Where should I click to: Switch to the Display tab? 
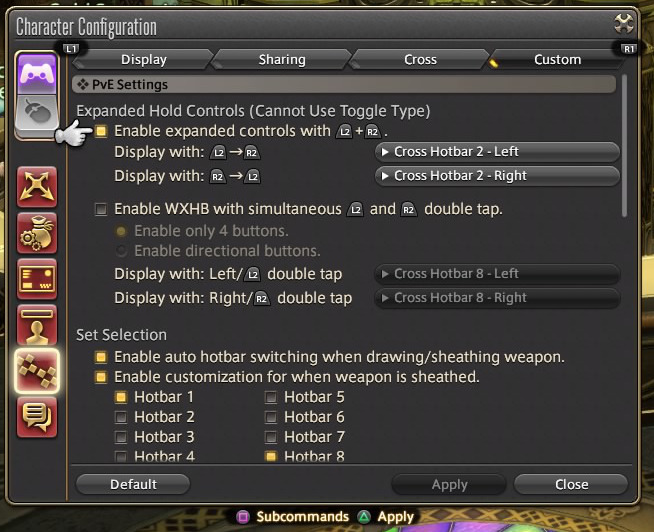click(x=143, y=60)
